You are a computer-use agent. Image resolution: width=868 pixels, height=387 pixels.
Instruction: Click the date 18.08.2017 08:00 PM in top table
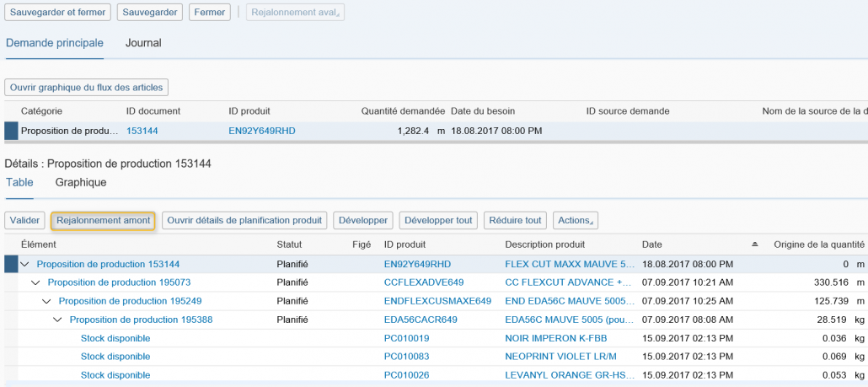496,132
